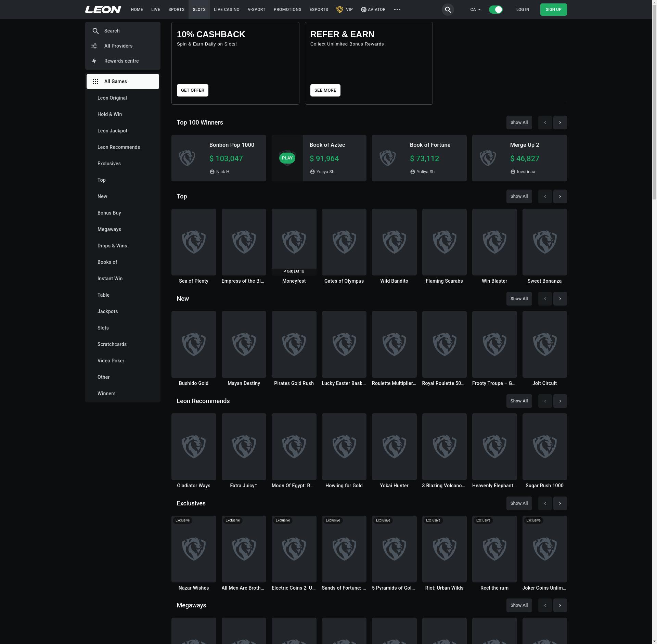Select the All Games grid icon

pos(95,81)
